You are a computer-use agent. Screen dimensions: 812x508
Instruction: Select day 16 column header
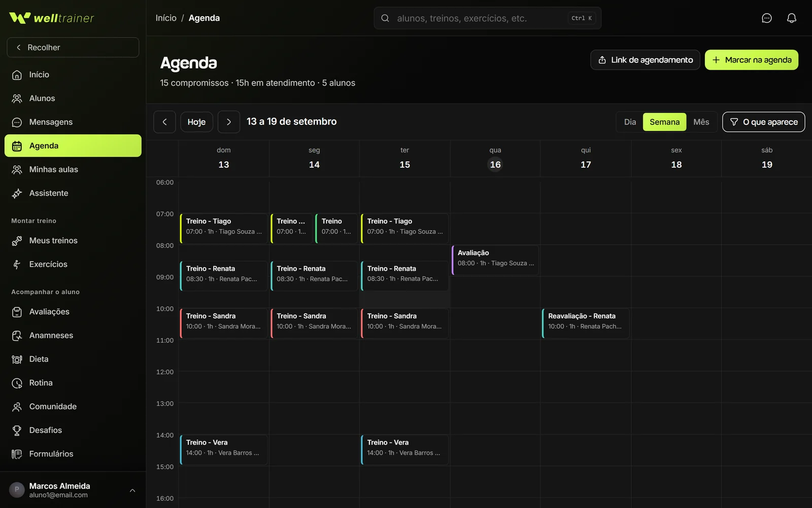point(495,158)
